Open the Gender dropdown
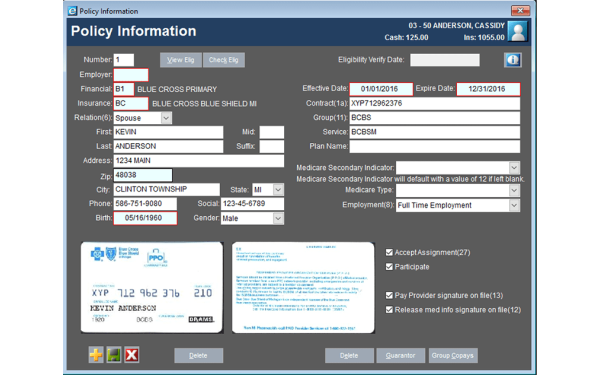 [x=278, y=218]
